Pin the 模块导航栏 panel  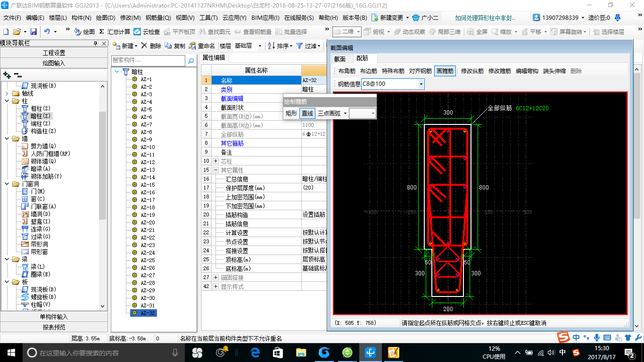click(x=96, y=43)
